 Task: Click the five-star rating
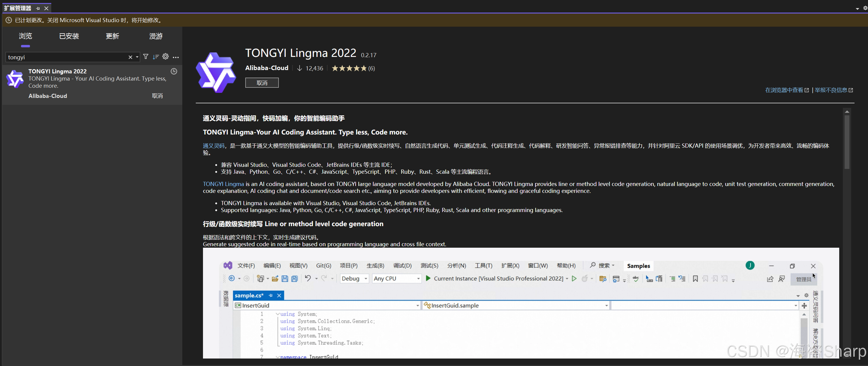pos(349,68)
